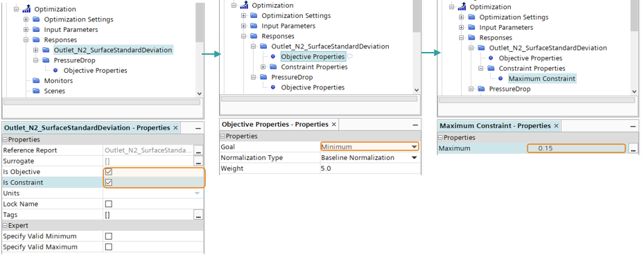644x255 pixels.
Task: Click the PressureDrop folder icon in the right panel
Action: point(481,89)
